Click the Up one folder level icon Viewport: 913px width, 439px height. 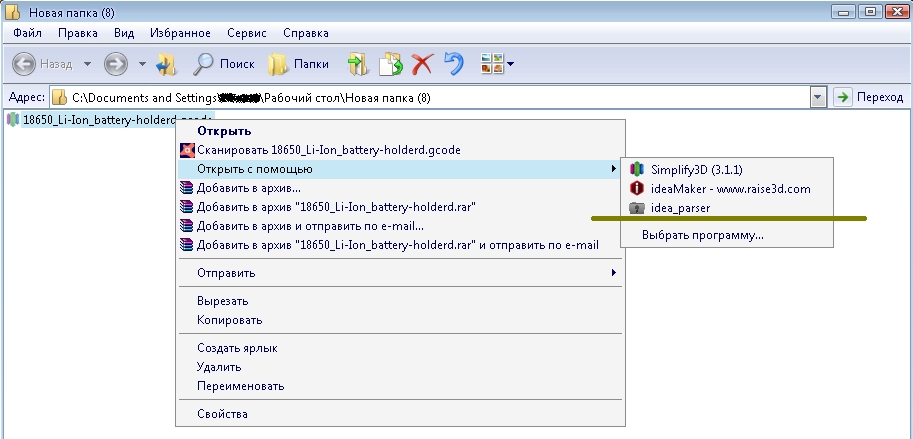[x=166, y=64]
